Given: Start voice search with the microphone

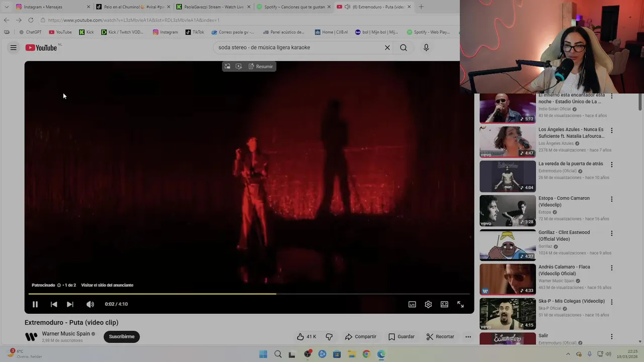Looking at the screenshot, I should (x=426, y=48).
